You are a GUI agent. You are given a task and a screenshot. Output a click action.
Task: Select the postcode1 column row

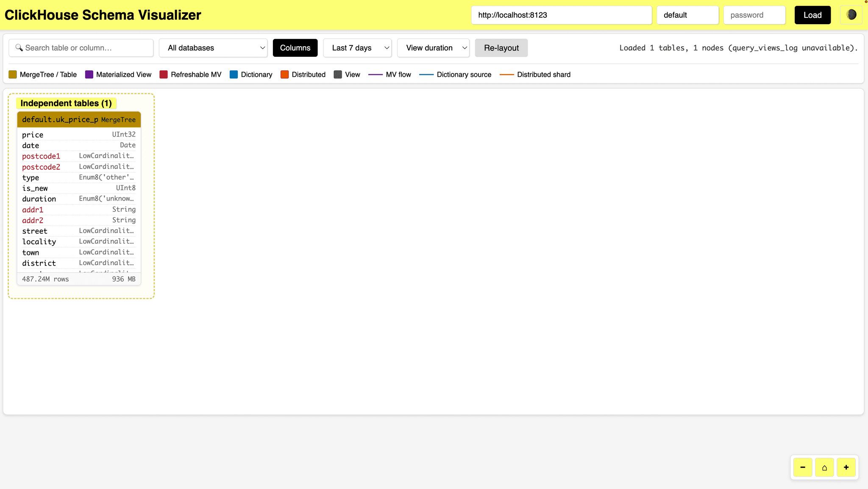click(79, 156)
